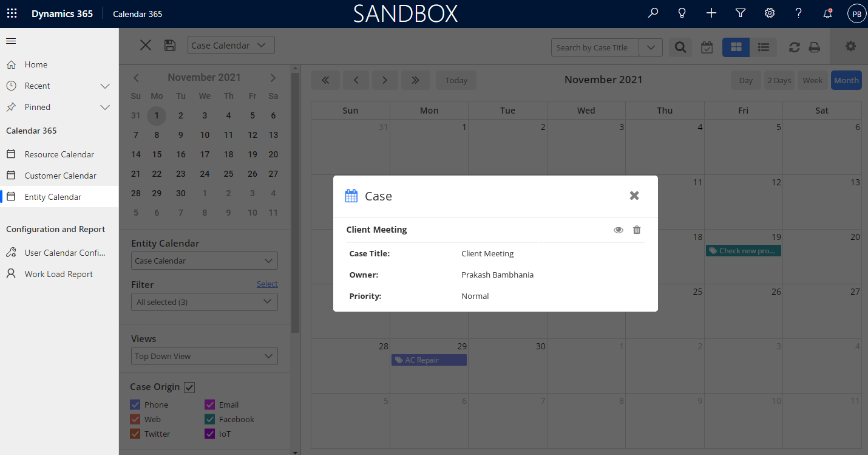The width and height of the screenshot is (868, 455).
Task: Toggle the Case Origin select-all checkbox
Action: tap(189, 387)
